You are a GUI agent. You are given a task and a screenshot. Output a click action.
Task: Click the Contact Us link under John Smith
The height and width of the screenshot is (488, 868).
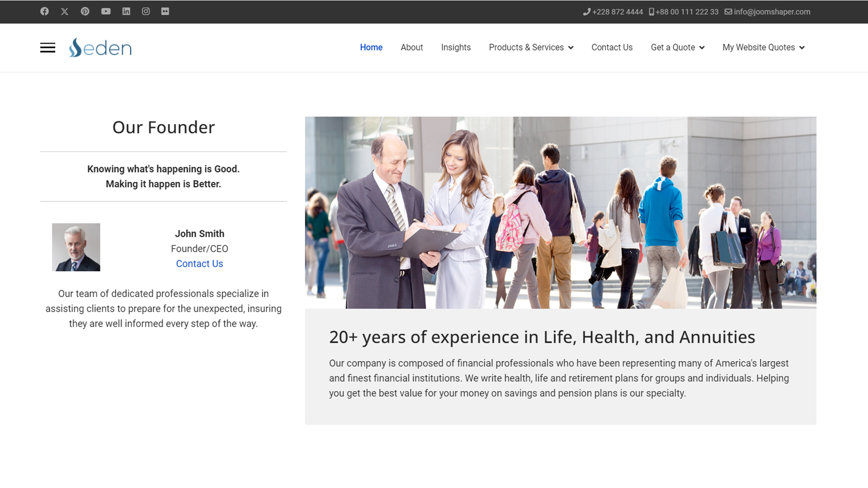(x=199, y=264)
